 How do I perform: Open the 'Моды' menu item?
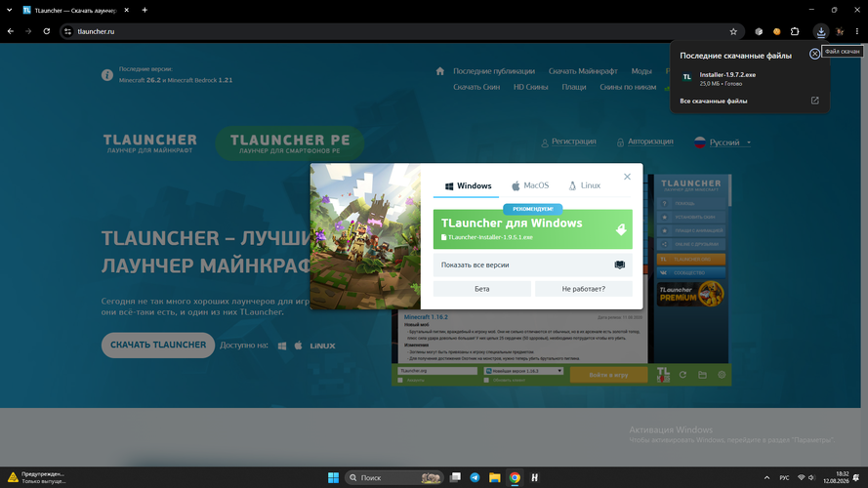[641, 71]
